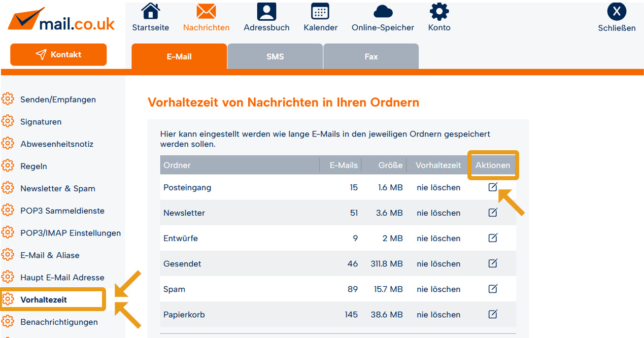Click the edit icon in Entwürfe row
Screen dimensions: 644x338
492,238
